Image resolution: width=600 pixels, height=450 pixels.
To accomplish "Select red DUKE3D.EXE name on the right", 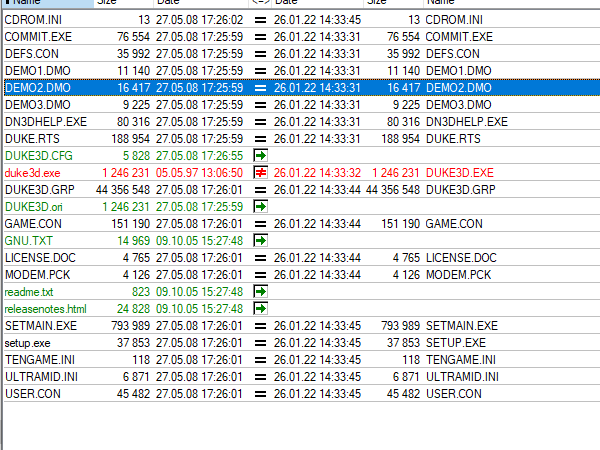I will point(460,173).
